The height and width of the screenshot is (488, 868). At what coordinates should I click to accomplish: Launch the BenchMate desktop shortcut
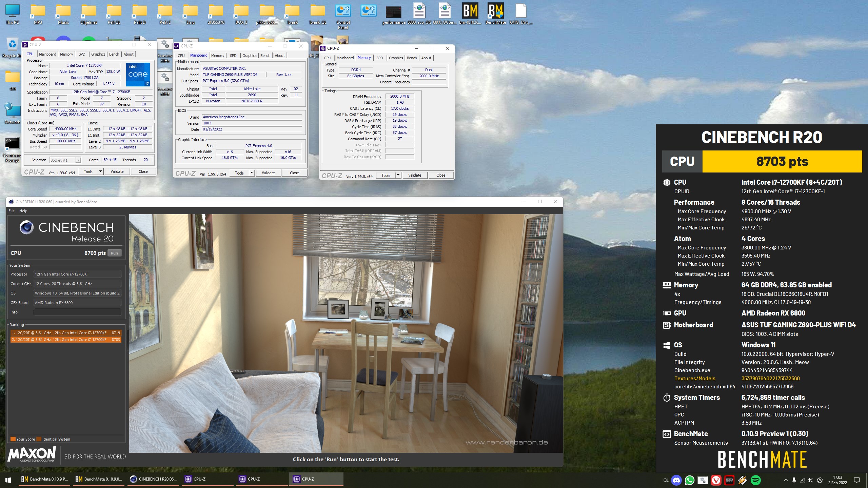(x=495, y=14)
